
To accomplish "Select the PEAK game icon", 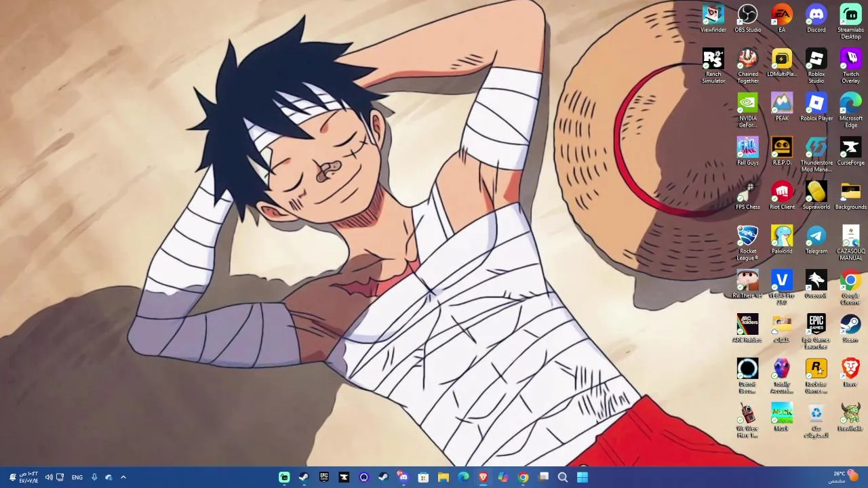I will [x=782, y=107].
